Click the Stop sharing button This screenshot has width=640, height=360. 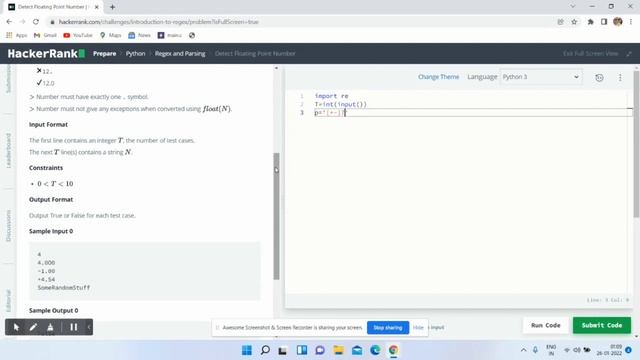[x=388, y=327]
